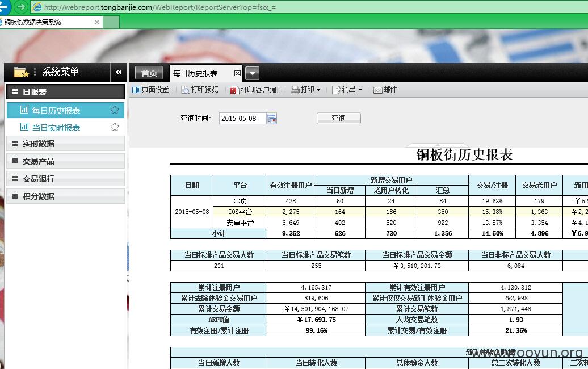Image resolution: width=588 pixels, height=369 pixels.
Task: Click the 新增交易用户 group header
Action: tap(391, 180)
